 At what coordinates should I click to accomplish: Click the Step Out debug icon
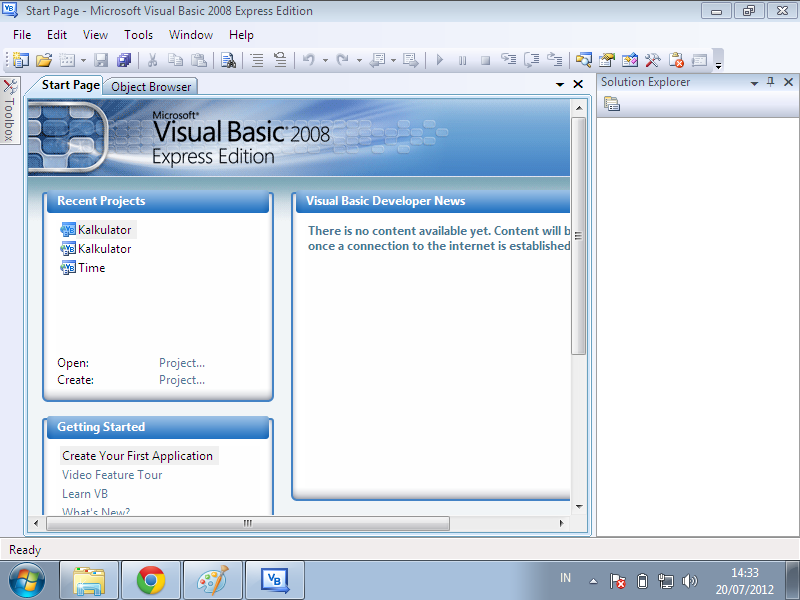(x=555, y=60)
